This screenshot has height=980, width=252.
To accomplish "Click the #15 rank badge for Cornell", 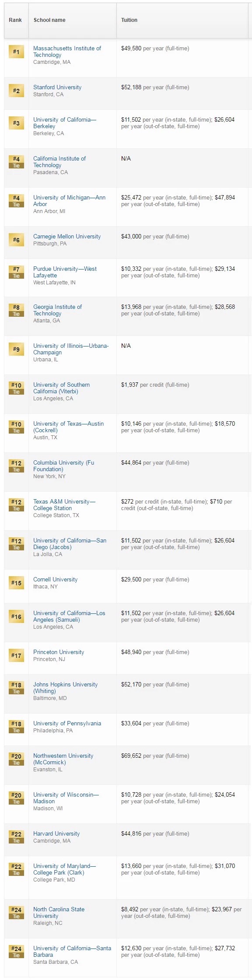I will (16, 583).
